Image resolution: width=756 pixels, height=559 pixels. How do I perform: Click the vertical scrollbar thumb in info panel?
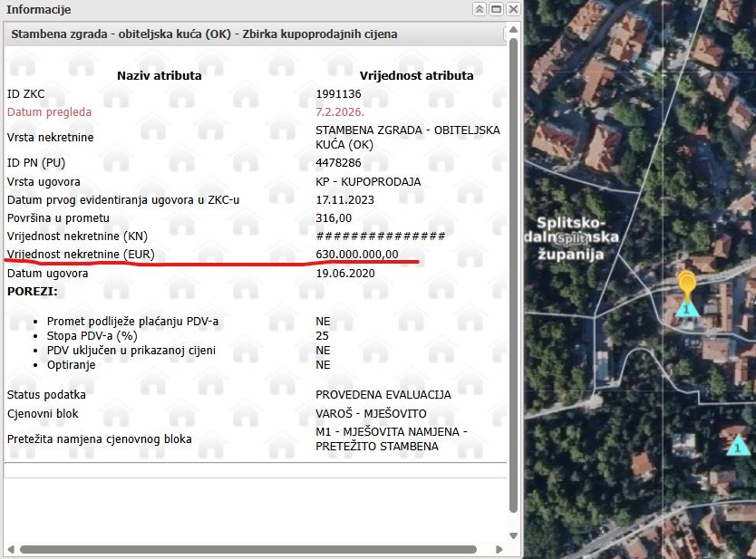pos(513,272)
